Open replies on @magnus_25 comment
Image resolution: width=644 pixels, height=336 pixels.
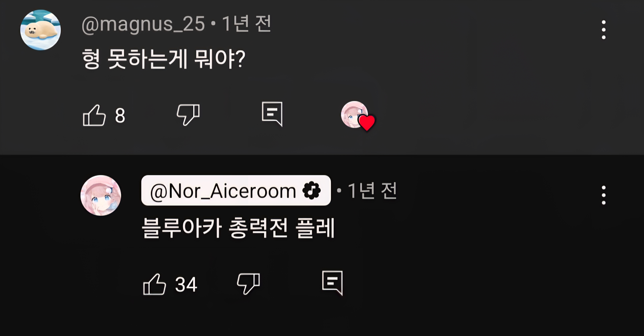272,114
